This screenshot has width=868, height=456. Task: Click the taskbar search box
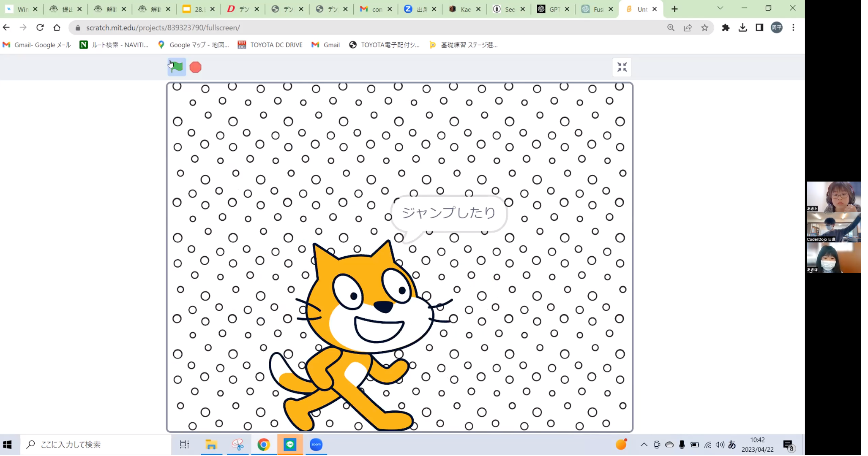[96, 445]
